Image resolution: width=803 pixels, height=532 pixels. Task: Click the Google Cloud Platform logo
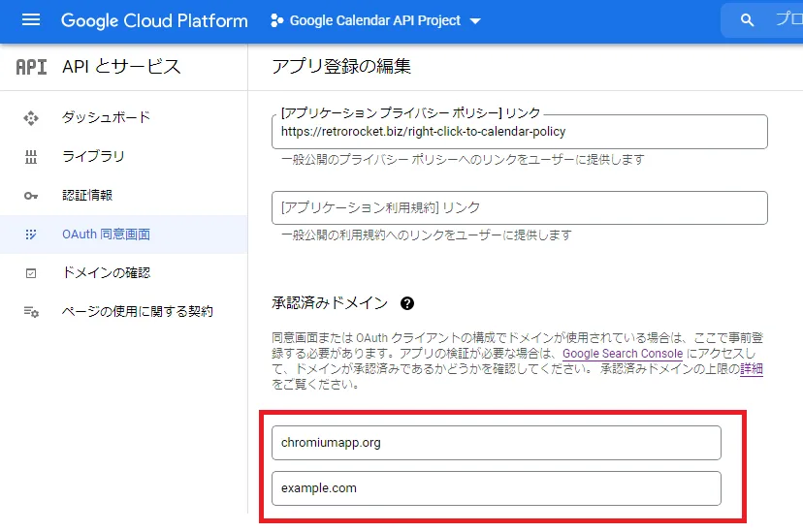[154, 20]
